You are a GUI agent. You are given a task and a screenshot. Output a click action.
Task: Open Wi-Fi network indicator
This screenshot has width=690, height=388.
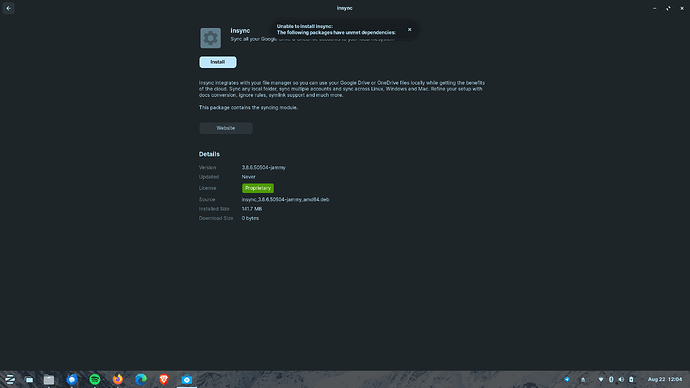[x=601, y=379]
